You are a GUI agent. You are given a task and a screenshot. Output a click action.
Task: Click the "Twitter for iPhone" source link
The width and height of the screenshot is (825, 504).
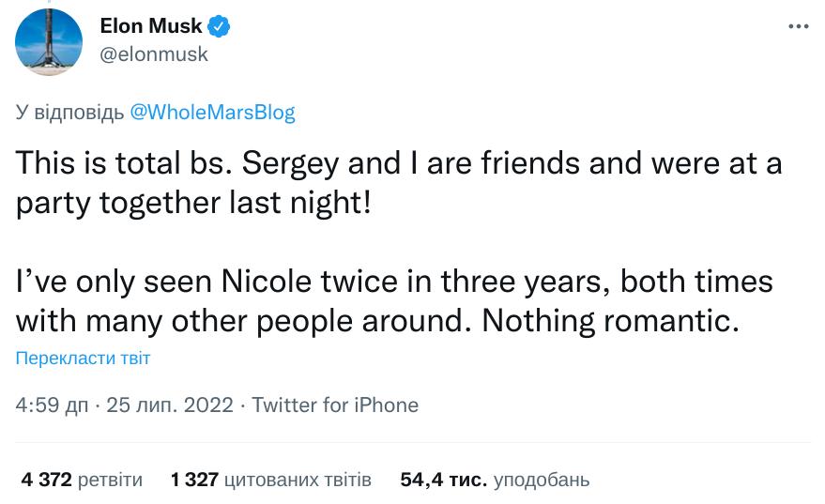[335, 405]
